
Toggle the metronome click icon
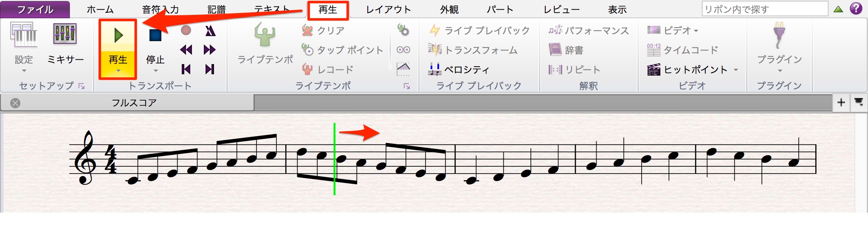[210, 30]
